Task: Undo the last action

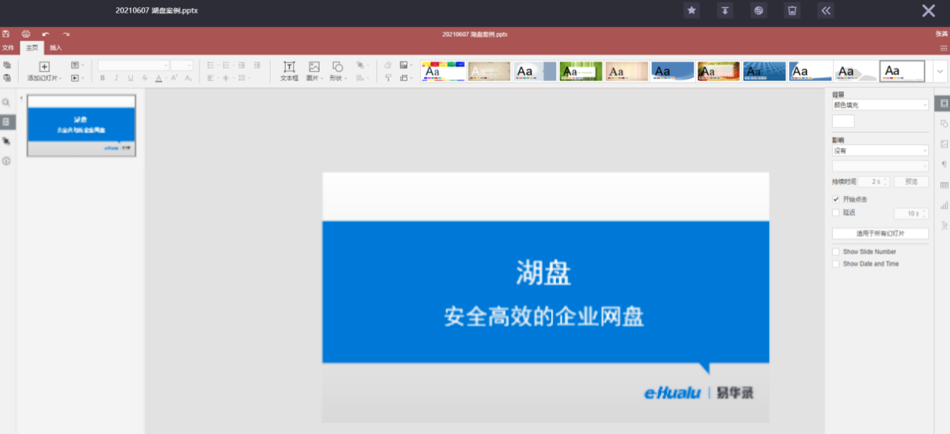Action: click(46, 34)
